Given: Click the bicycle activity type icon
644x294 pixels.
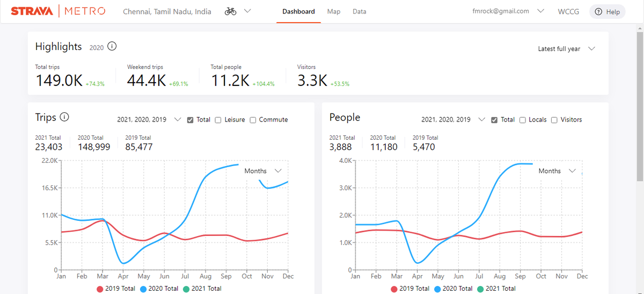Looking at the screenshot, I should coord(231,11).
